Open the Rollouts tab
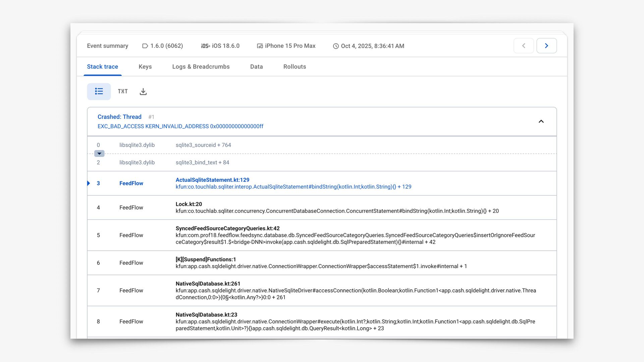644x362 pixels. (294, 67)
